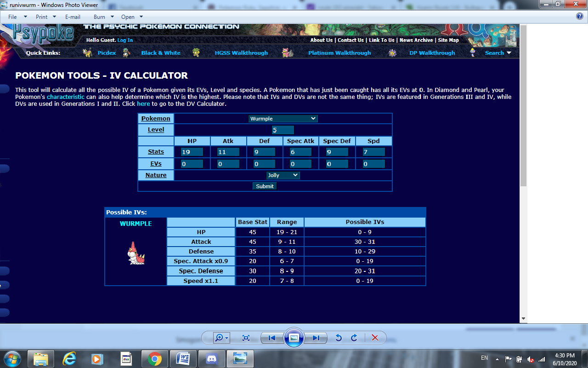Screen dimensions: 588x368
Task: Open the taskbar app left of Chrome
Action: [x=126, y=359]
